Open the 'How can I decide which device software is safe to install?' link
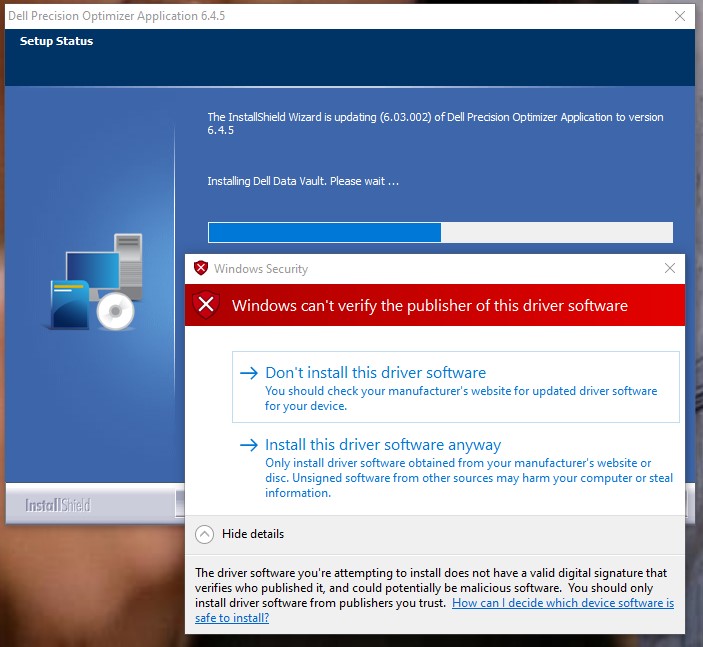Viewport: 703px width, 647px height. coord(434,610)
